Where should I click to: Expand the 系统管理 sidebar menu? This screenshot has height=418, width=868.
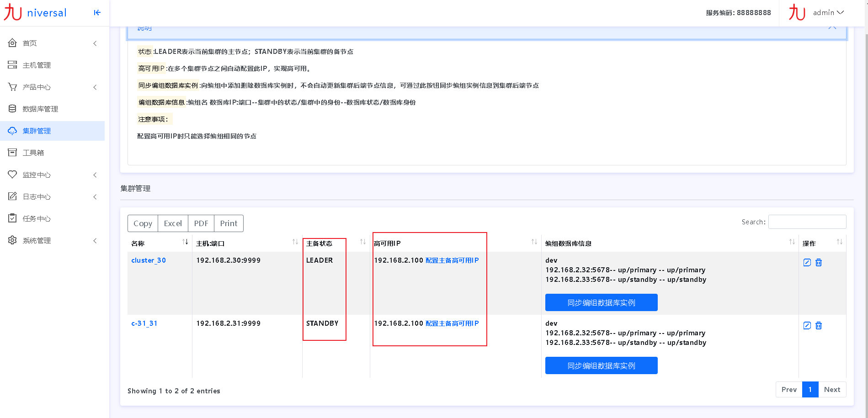point(95,240)
